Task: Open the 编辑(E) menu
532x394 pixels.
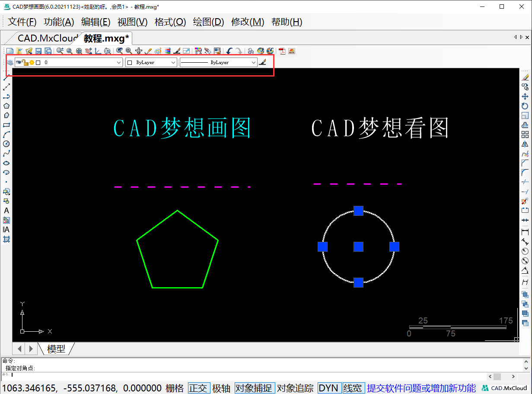Action: point(96,22)
